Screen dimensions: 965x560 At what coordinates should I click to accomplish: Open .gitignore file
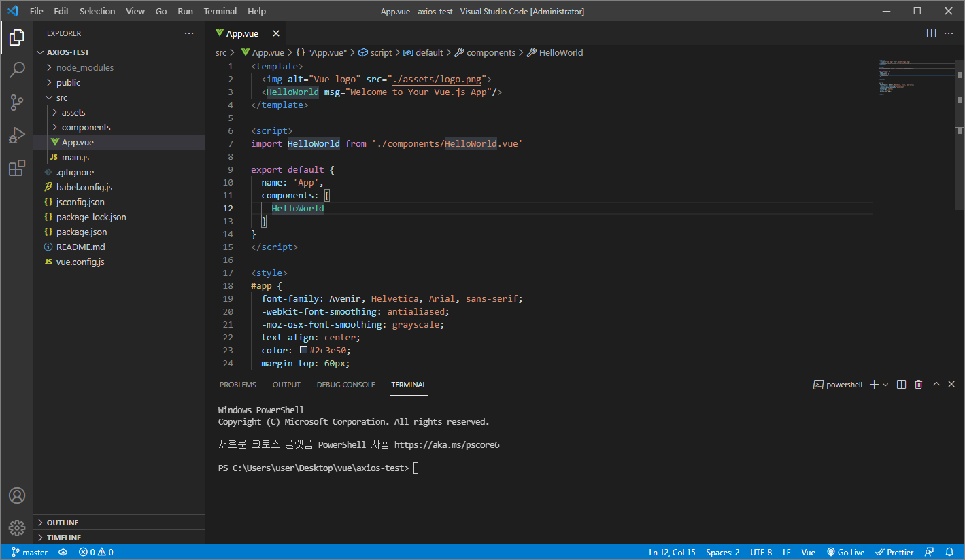click(x=119, y=172)
